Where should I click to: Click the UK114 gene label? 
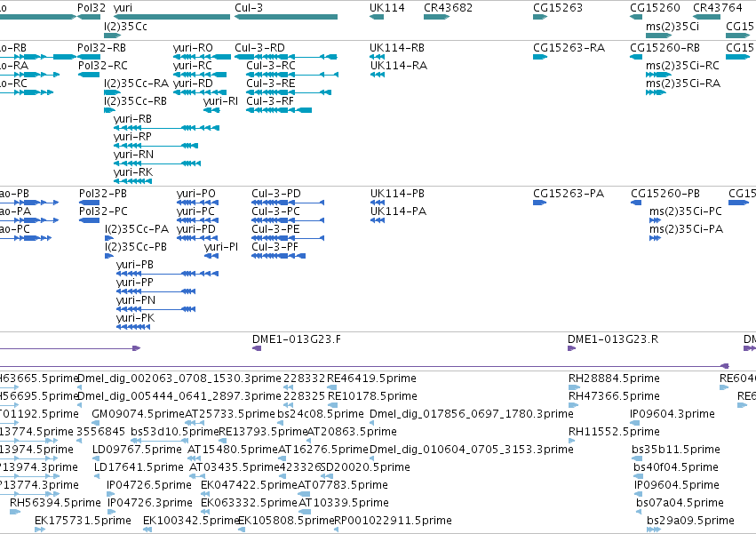click(387, 8)
